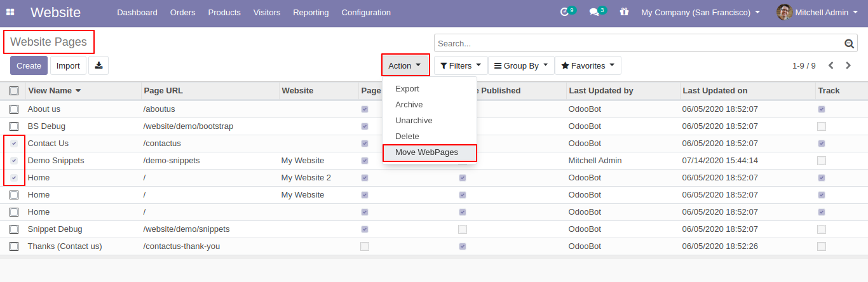Toggle Track checkbox for About us
This screenshot has width=868, height=282.
coord(822,109)
